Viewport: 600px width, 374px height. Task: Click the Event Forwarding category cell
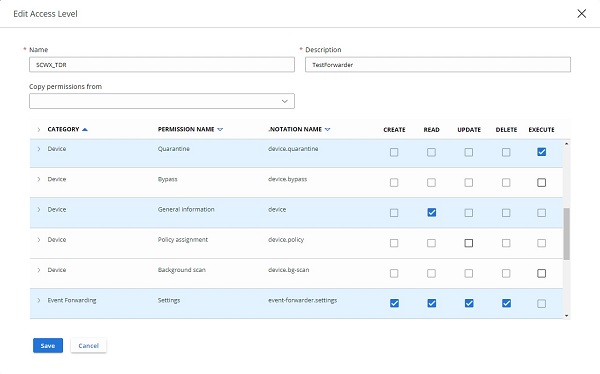click(x=72, y=301)
